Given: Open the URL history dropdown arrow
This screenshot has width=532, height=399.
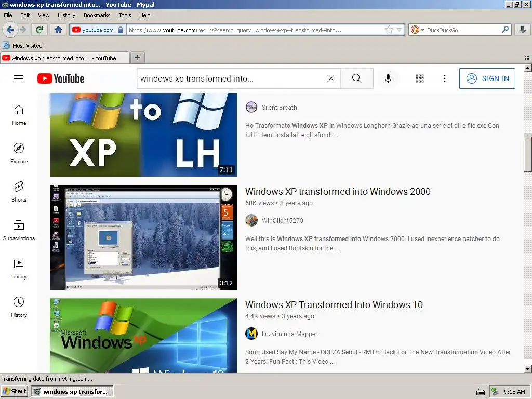Looking at the screenshot, I should (400, 30).
